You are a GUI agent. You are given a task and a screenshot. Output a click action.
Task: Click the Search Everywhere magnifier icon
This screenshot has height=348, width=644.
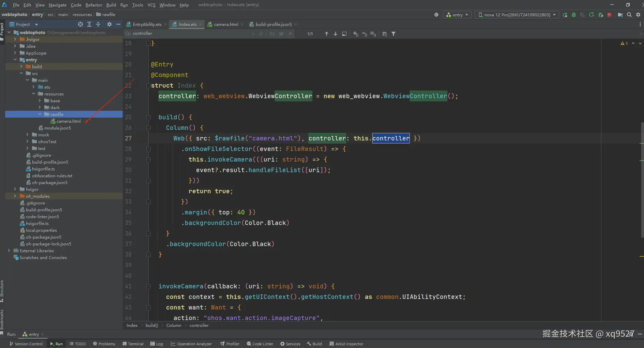pyautogui.click(x=629, y=15)
